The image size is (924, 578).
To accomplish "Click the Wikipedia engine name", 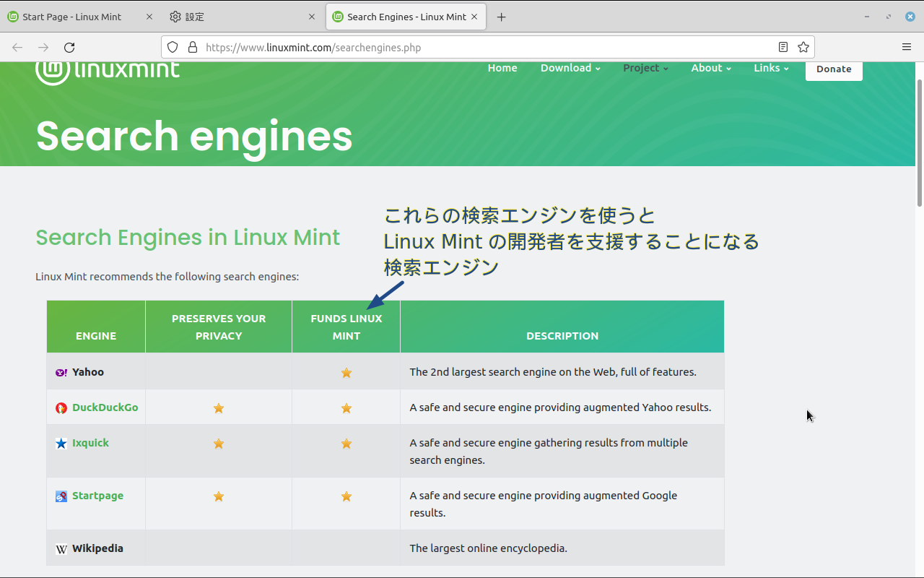I will [97, 548].
